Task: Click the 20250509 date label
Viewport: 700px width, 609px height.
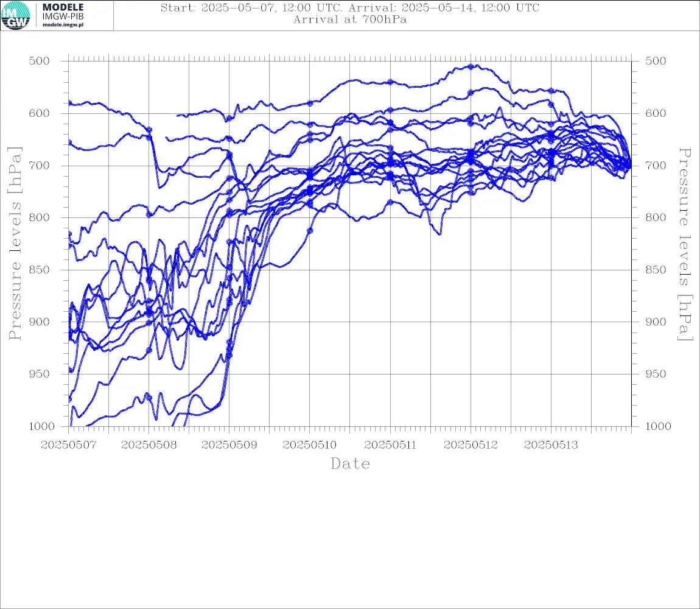Action: pos(229,445)
